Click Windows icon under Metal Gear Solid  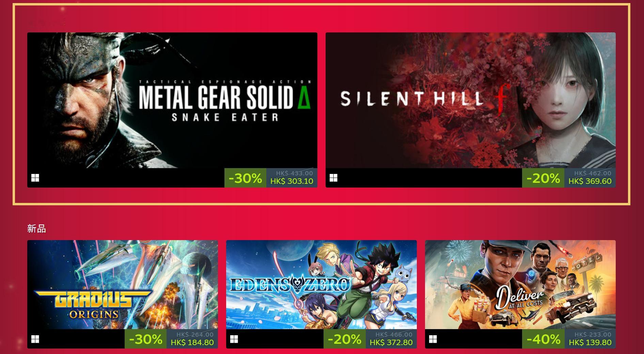point(35,178)
